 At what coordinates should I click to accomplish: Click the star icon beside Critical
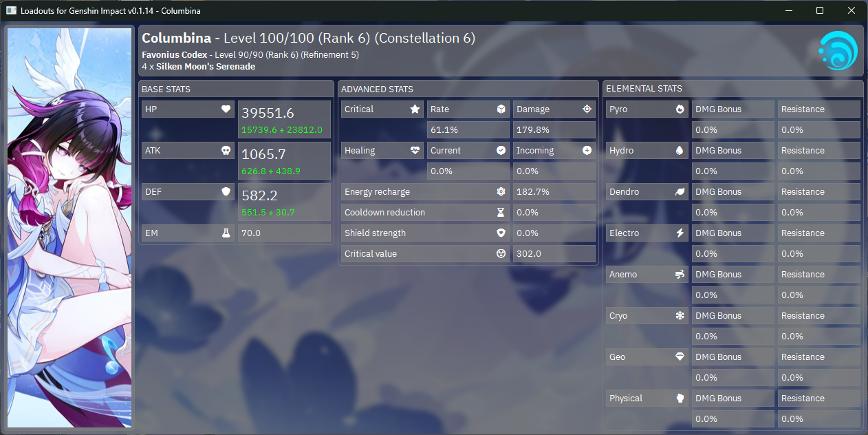pos(415,109)
